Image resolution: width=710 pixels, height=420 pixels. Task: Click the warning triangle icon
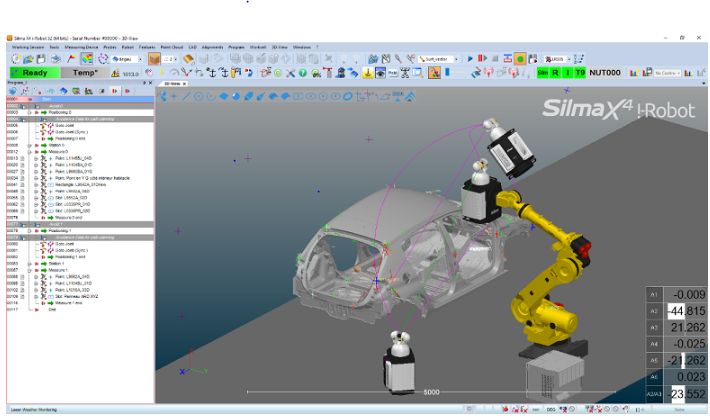[x=115, y=73]
